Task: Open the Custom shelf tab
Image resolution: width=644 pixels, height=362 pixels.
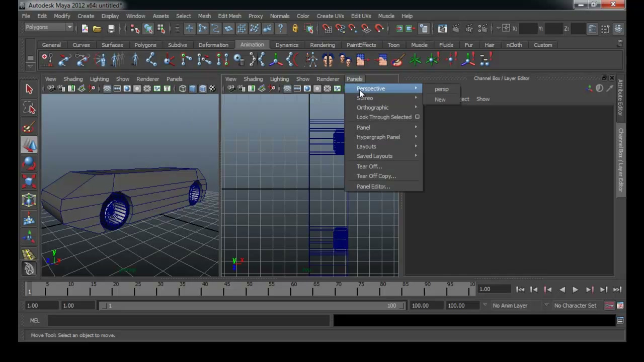Action: (543, 45)
